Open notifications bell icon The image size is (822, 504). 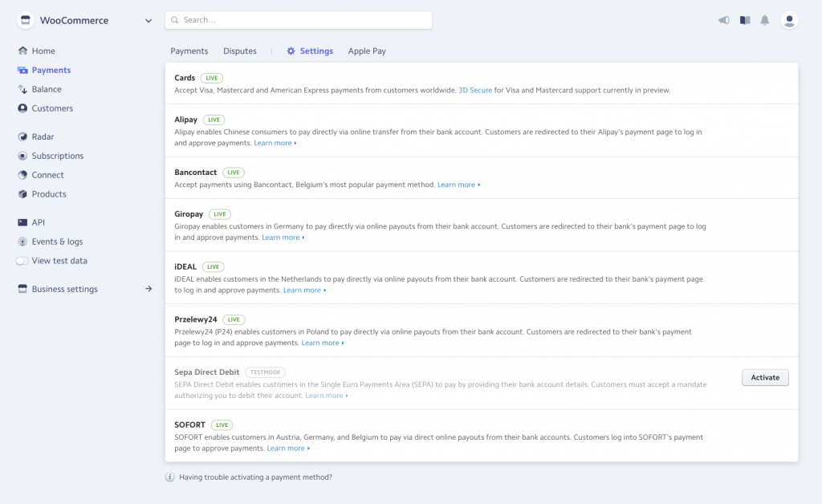click(x=765, y=21)
